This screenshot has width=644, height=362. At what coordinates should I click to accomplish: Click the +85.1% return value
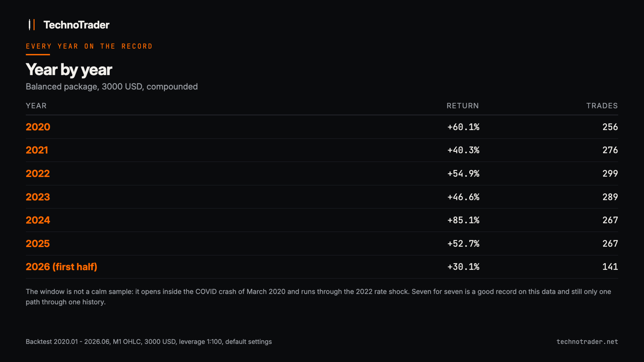463,220
